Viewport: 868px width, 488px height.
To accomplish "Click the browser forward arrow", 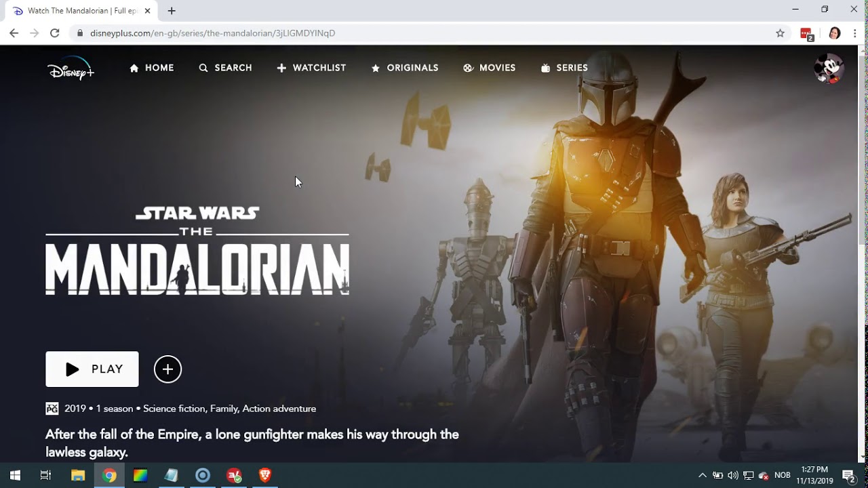I will (x=34, y=33).
